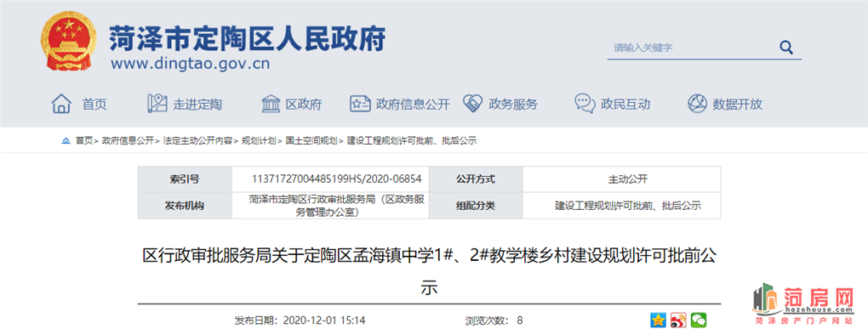Click the 发布机构 table header cell
Viewport: 868px width, 329px height.
185,206
